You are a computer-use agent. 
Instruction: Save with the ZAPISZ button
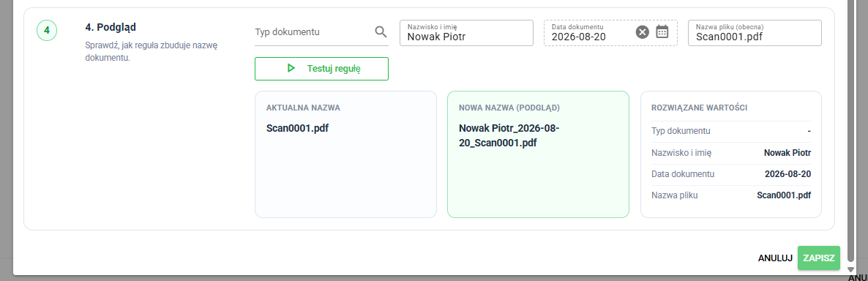[x=819, y=258]
